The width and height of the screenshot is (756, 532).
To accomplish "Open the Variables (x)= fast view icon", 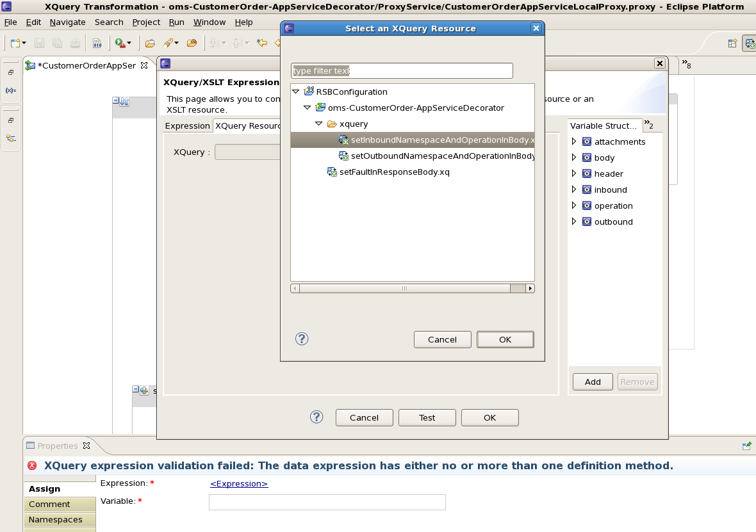I will click(x=11, y=90).
